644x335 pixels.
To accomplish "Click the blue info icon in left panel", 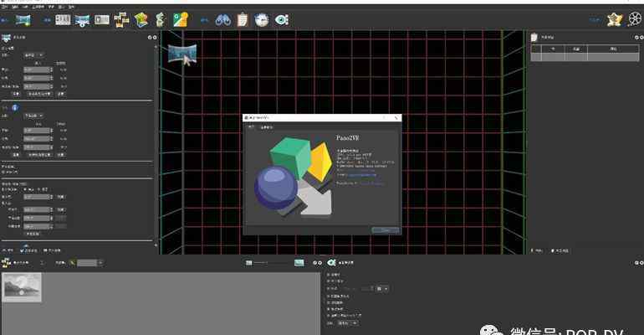I will click(15, 108).
